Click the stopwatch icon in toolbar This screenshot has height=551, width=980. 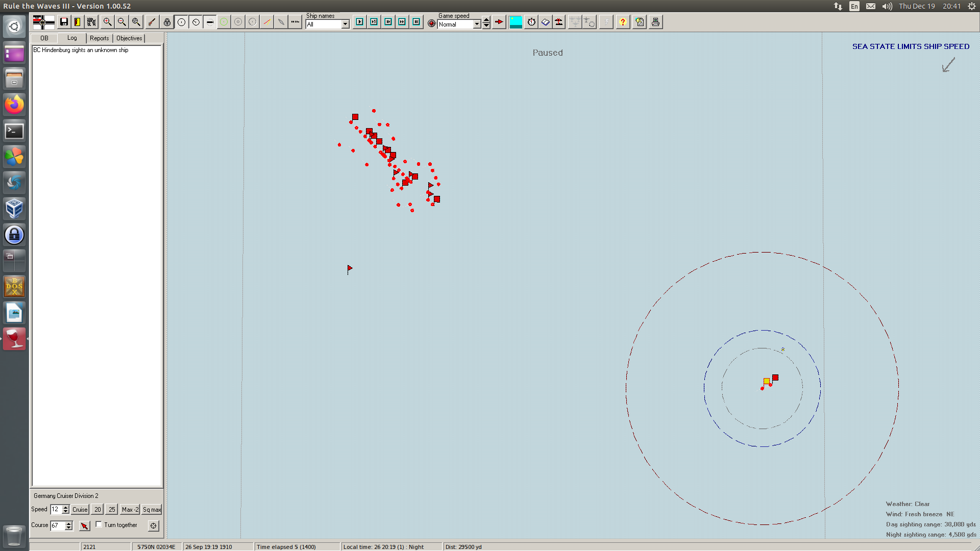point(531,22)
